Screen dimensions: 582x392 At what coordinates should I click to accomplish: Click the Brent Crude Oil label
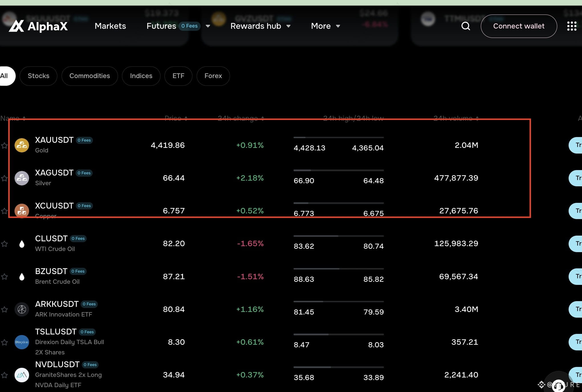pos(57,282)
